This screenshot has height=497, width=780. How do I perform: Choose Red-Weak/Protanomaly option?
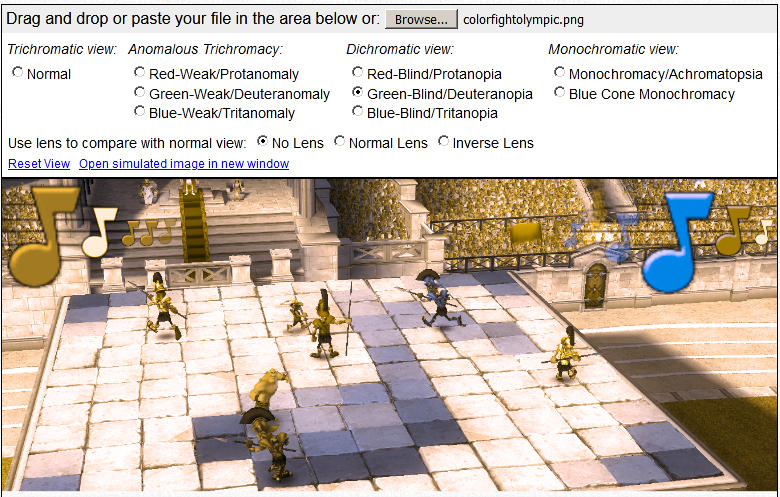[139, 72]
